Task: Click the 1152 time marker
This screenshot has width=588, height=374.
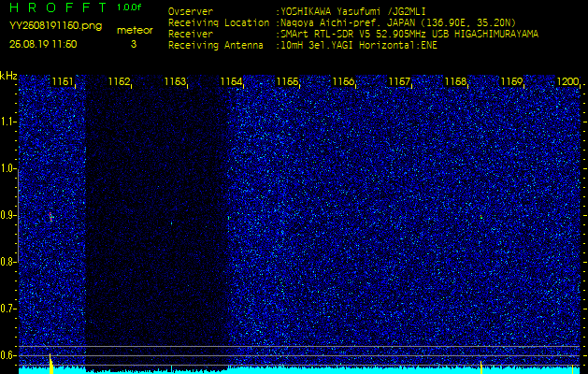Action: [120, 81]
